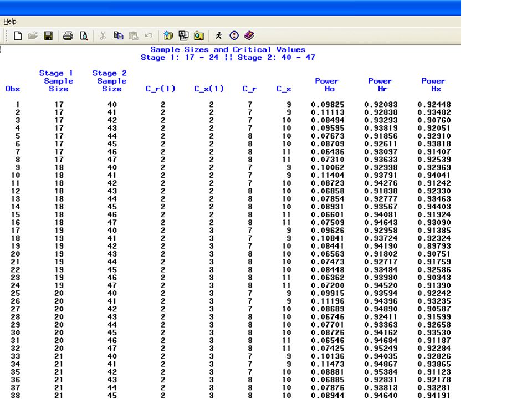
Task: Click the New Library icon
Action: [x=168, y=35]
